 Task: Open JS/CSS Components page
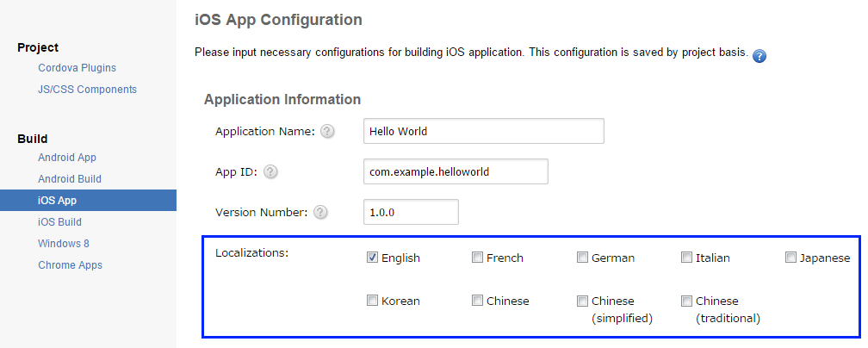(x=87, y=90)
